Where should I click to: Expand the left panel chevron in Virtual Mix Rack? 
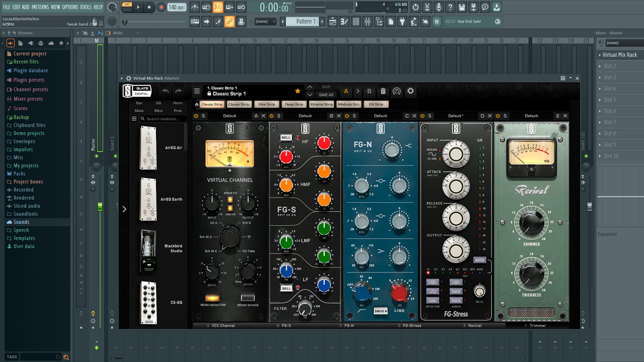[124, 209]
